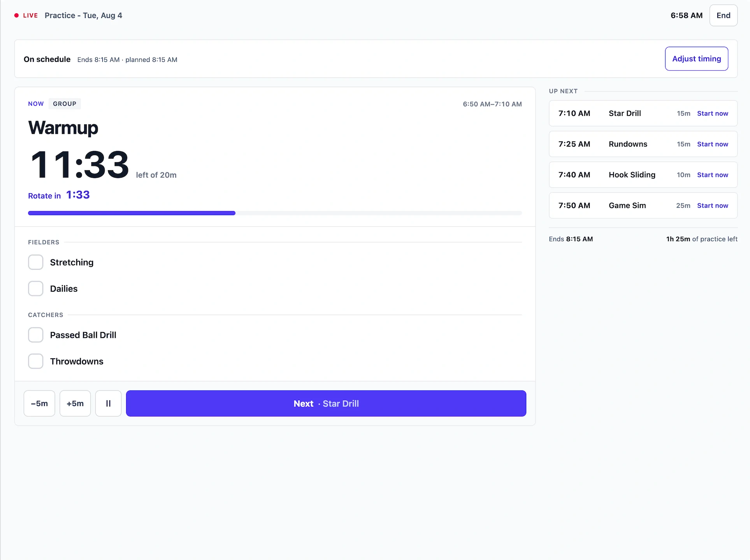The image size is (750, 560).
Task: Click the 11:33 countdown timer
Action: point(79,165)
